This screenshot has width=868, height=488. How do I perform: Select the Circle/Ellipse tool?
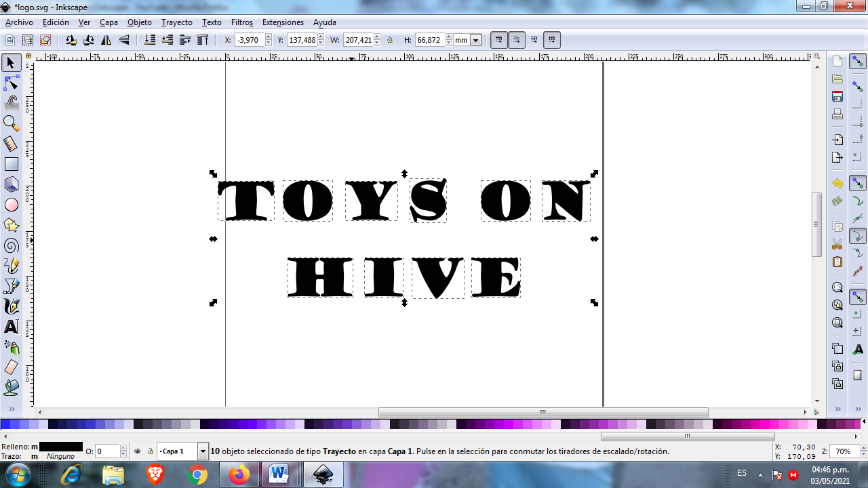11,204
